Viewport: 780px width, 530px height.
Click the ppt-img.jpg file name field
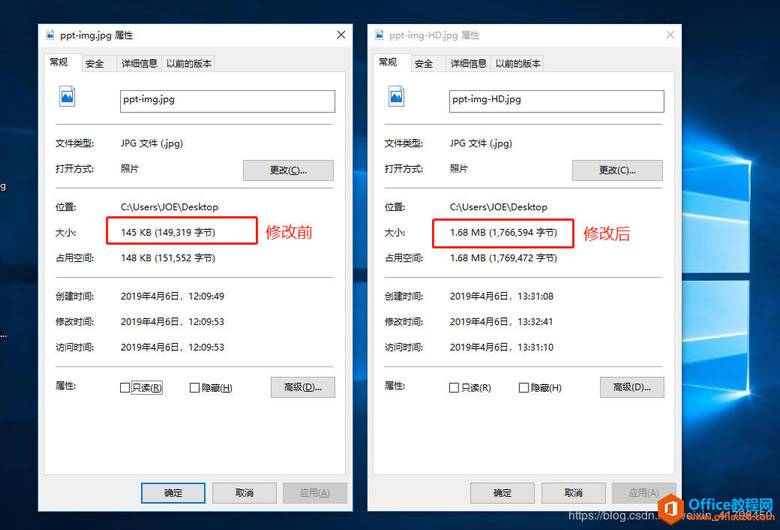pyautogui.click(x=227, y=101)
